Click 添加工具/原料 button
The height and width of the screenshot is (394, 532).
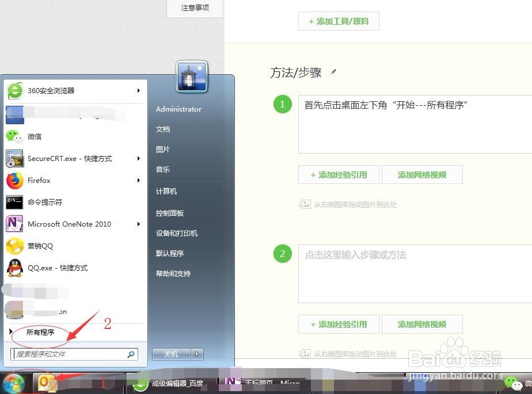339,21
